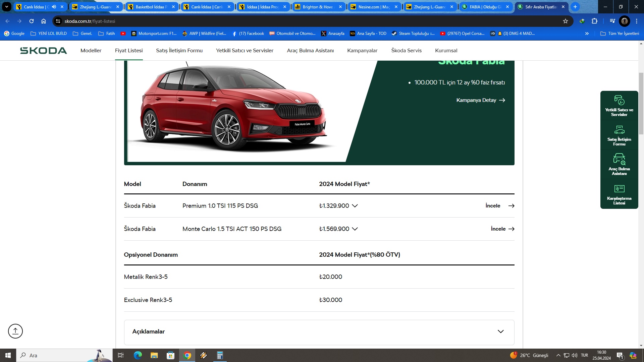Open Steam Topluluğu bookmark
644x362 pixels.
pos(413,34)
